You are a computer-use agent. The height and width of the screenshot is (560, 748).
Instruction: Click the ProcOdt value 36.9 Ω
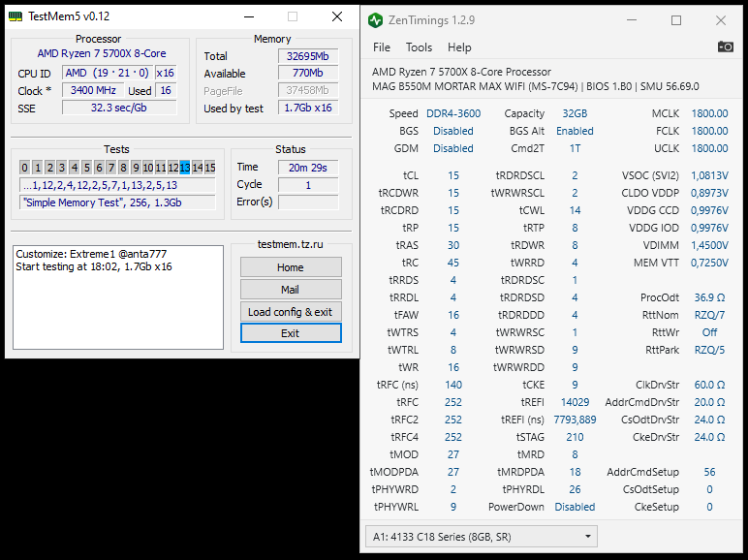710,297
